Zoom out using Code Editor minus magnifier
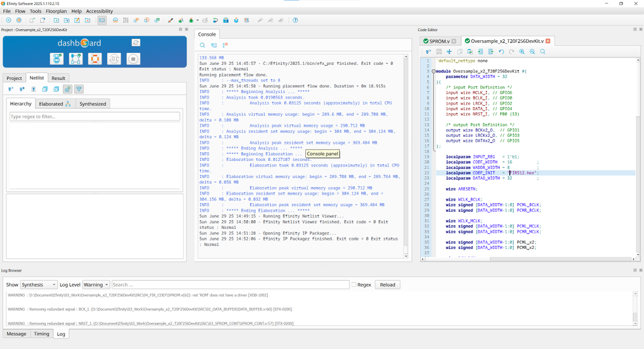Viewport: 644px width, 349px height. point(532,51)
